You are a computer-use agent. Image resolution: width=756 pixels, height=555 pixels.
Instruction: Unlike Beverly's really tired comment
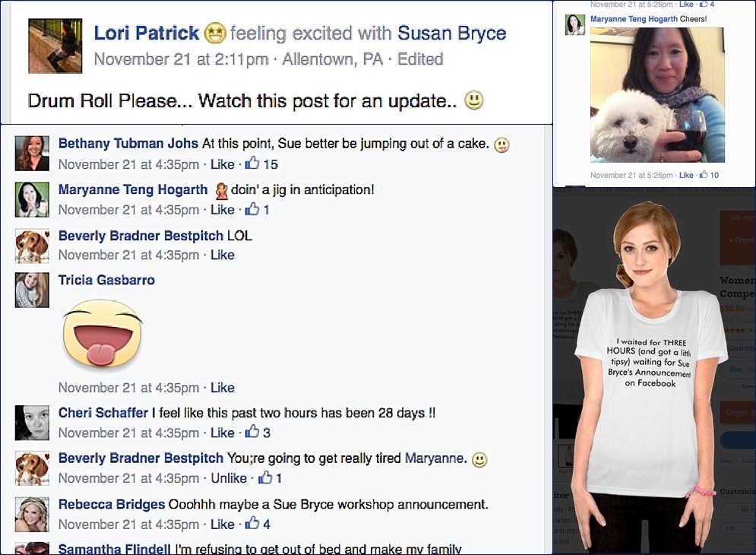pos(229,478)
